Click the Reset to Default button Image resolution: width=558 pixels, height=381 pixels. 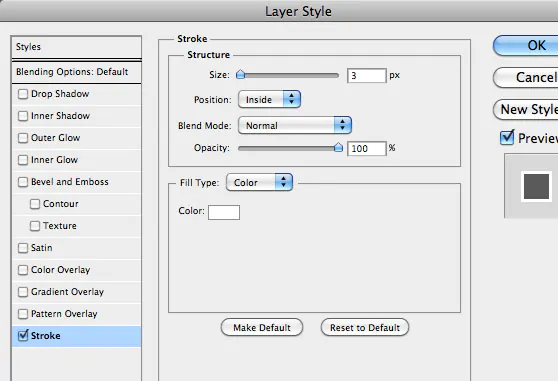(x=365, y=327)
